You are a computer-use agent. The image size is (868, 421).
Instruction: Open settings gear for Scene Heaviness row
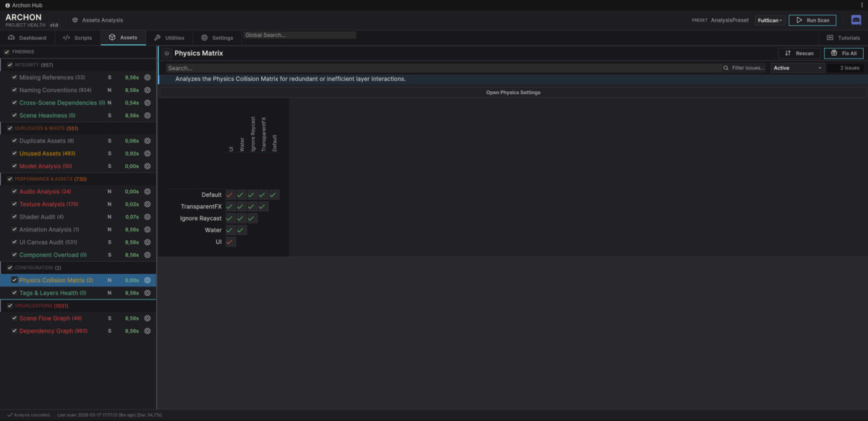tap(147, 116)
